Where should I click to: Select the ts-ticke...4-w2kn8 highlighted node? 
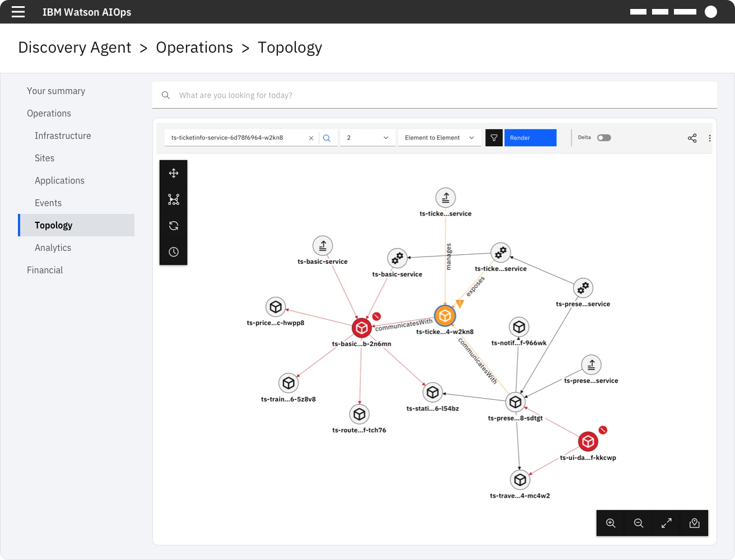(x=445, y=316)
